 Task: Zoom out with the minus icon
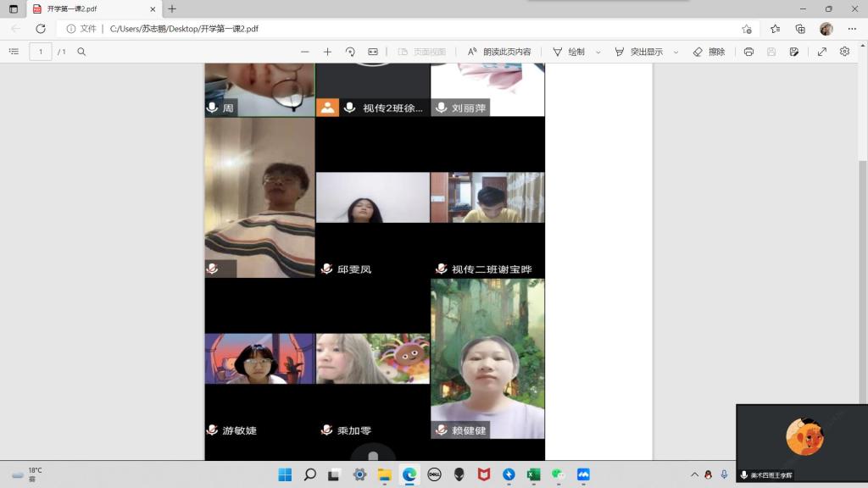click(305, 52)
